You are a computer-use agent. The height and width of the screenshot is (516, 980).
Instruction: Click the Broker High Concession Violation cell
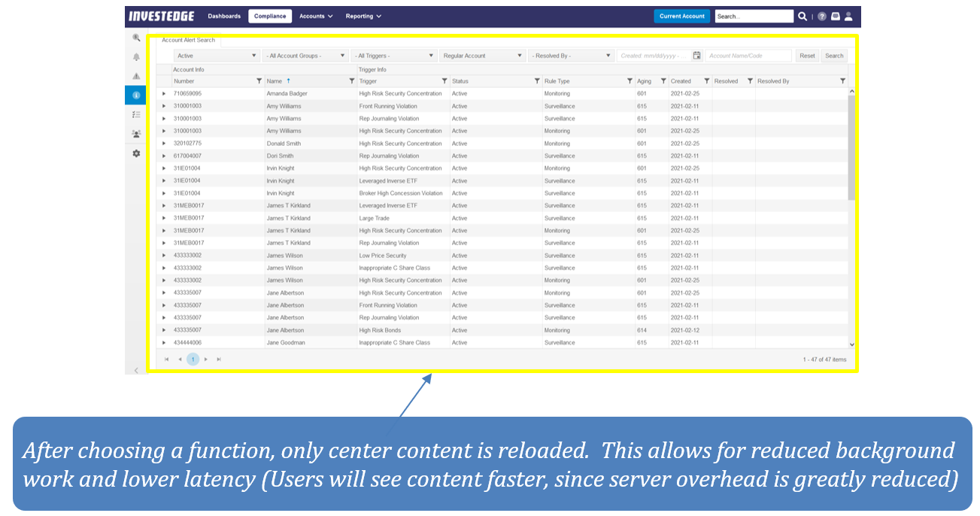pyautogui.click(x=403, y=193)
